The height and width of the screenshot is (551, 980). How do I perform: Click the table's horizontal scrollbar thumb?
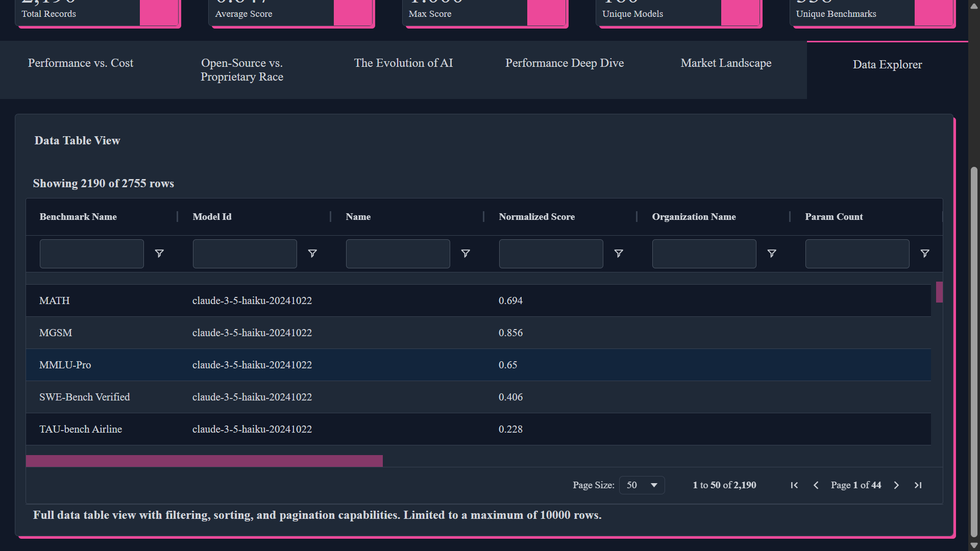click(204, 461)
